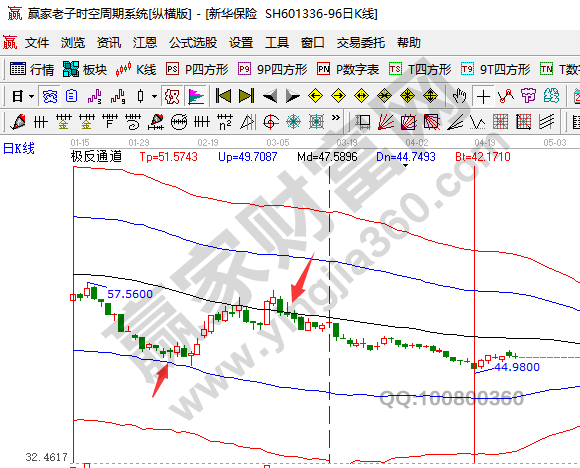Open the 行情 market quotes view
Viewport: 580px width, 468px height.
pyautogui.click(x=32, y=70)
